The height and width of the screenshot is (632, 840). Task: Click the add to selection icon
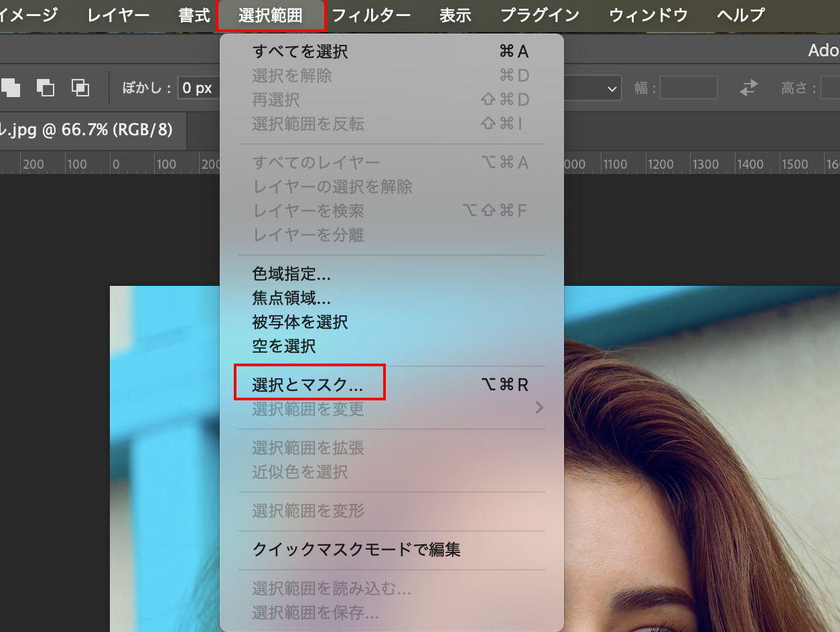coord(11,88)
